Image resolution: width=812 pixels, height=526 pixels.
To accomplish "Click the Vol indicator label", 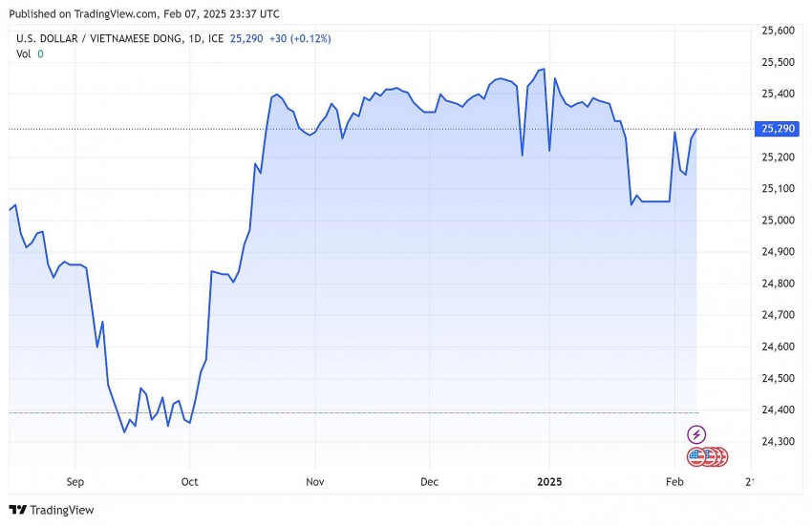I will (x=24, y=53).
